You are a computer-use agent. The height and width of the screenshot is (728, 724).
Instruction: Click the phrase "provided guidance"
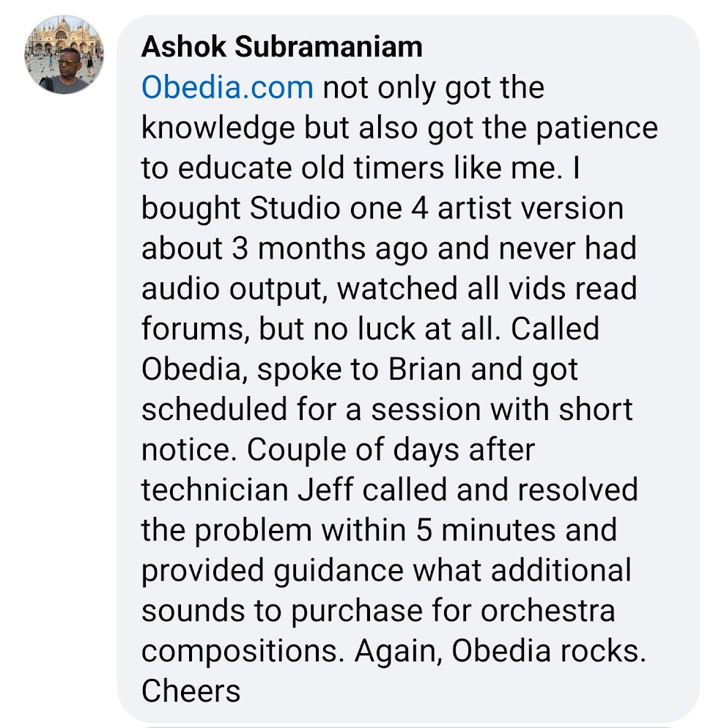[273, 570]
